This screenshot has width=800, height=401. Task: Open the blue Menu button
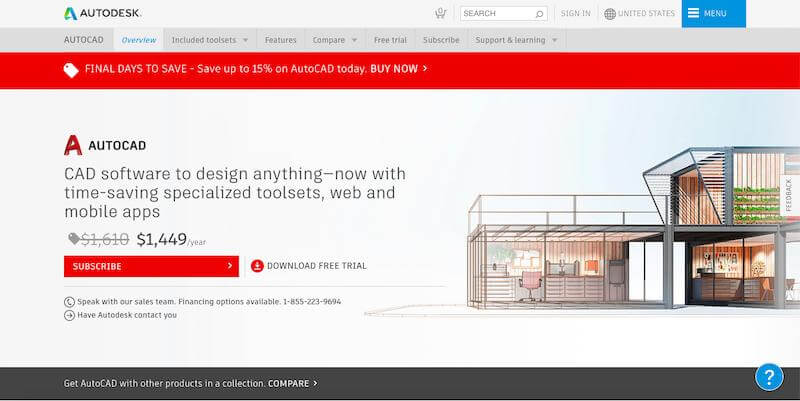713,13
